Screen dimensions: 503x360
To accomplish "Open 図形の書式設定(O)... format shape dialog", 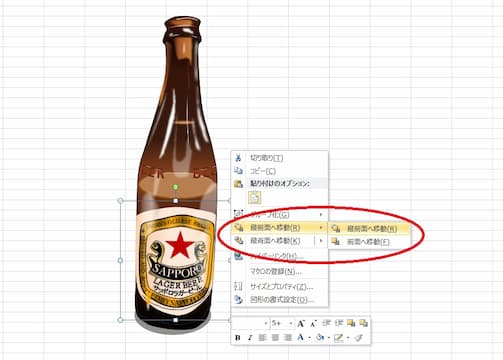I will click(x=279, y=299).
